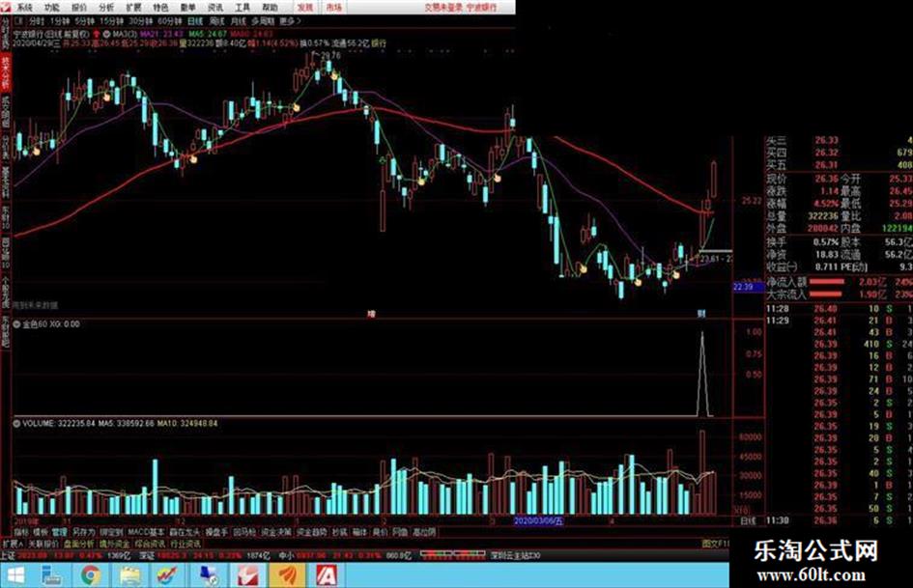Open the stock chart app taskbar icon
Image resolution: width=913 pixels, height=588 pixels.
168,575
